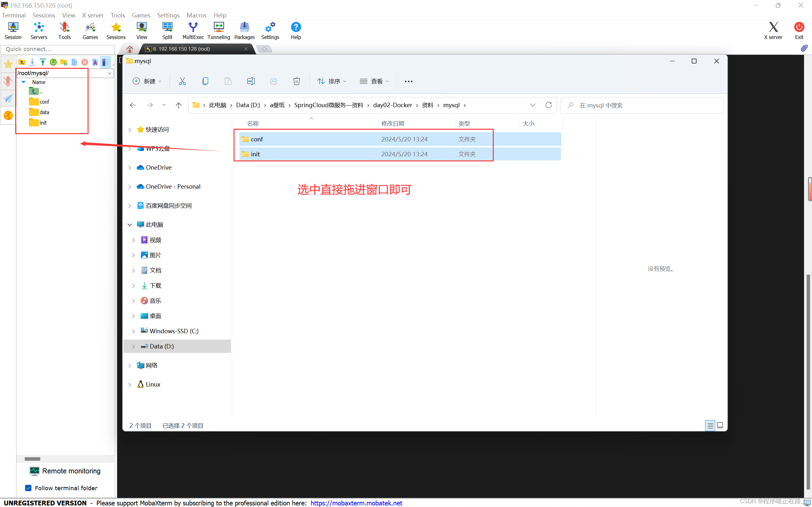Click the Quick connect input field

coord(58,49)
